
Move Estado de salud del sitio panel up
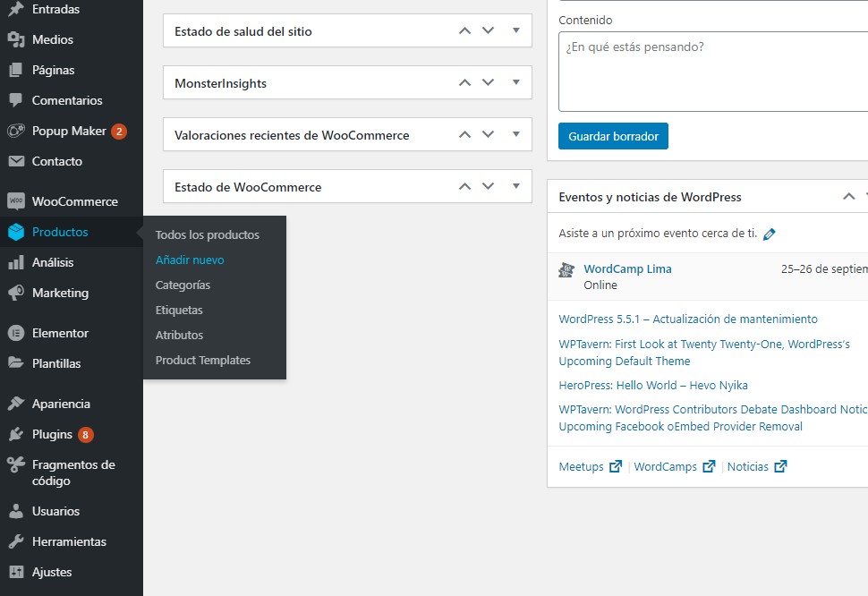[x=465, y=31]
